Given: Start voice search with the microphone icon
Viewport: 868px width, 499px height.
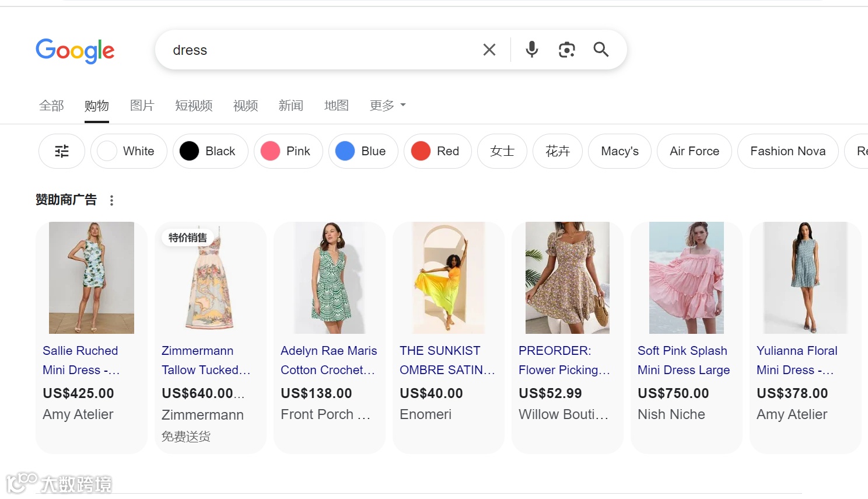Looking at the screenshot, I should click(531, 50).
